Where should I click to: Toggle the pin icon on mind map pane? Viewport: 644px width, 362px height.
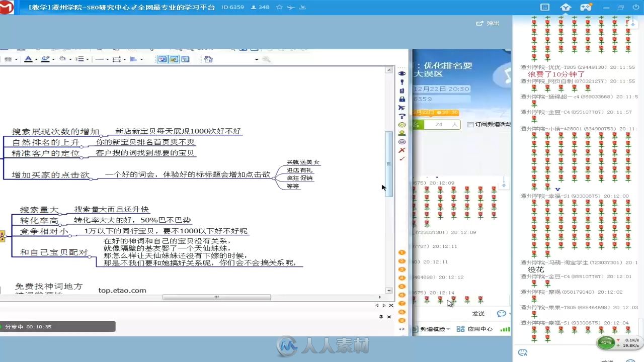pos(381,317)
